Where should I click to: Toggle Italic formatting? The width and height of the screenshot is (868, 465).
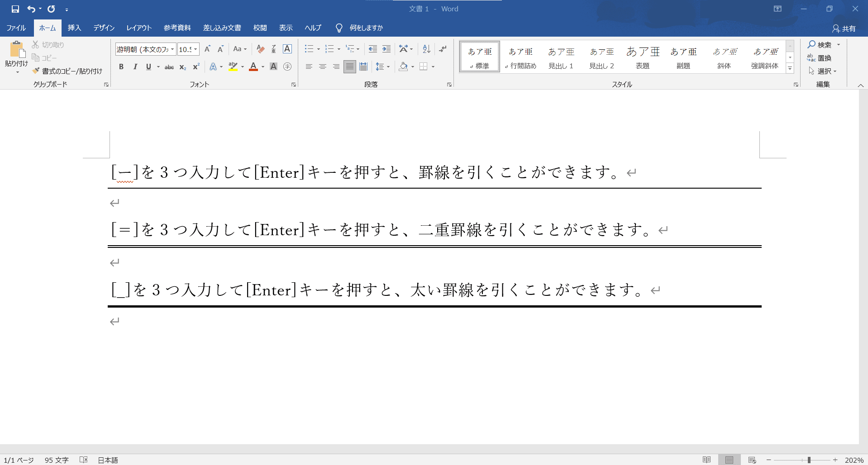[x=135, y=67]
